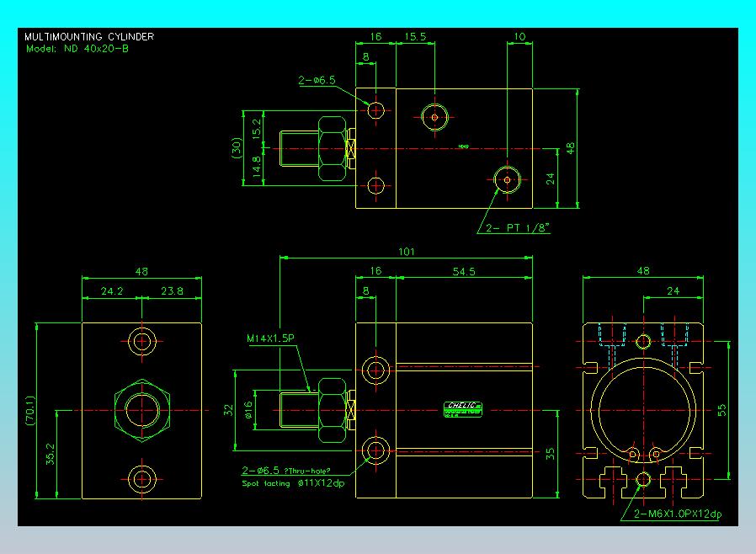Image resolution: width=756 pixels, height=554 pixels.
Task: Select the 10 dimension in the top view
Action: [519, 37]
